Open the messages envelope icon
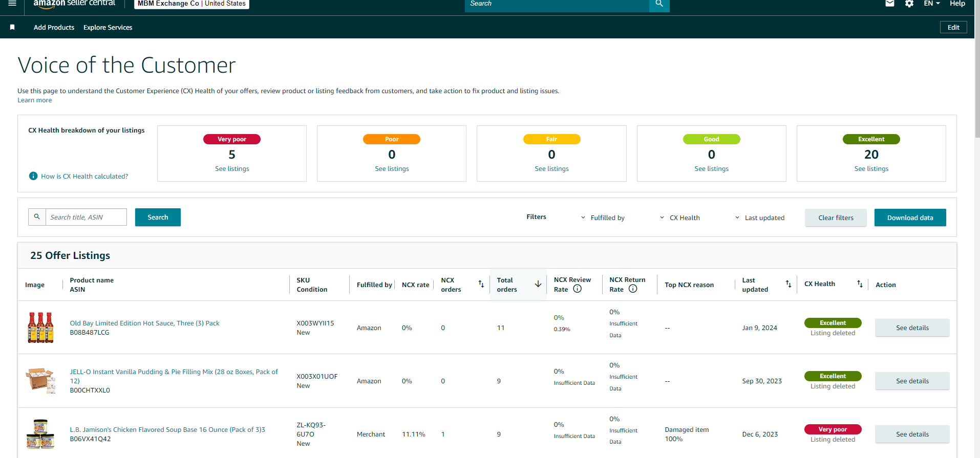Screen dimensions: 980x458 click(890, 4)
